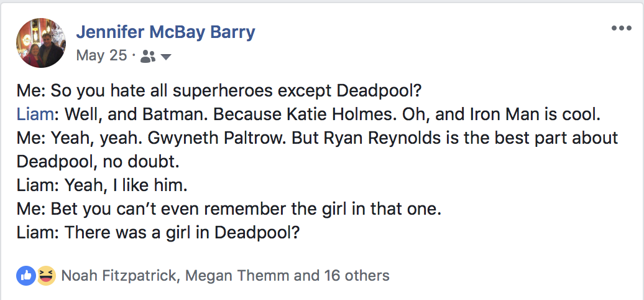This screenshot has width=644, height=300.
Task: Click the friends audience privacy icon
Action: [147, 57]
